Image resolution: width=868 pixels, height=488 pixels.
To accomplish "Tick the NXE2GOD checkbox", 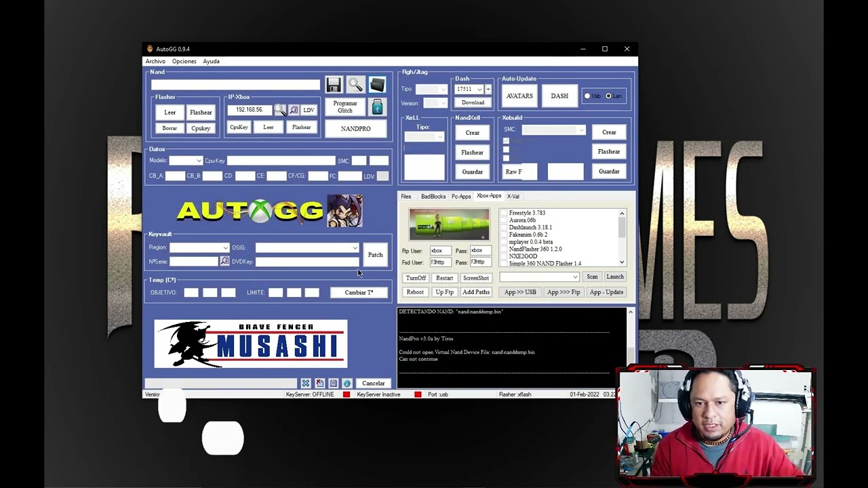I will tap(504, 256).
